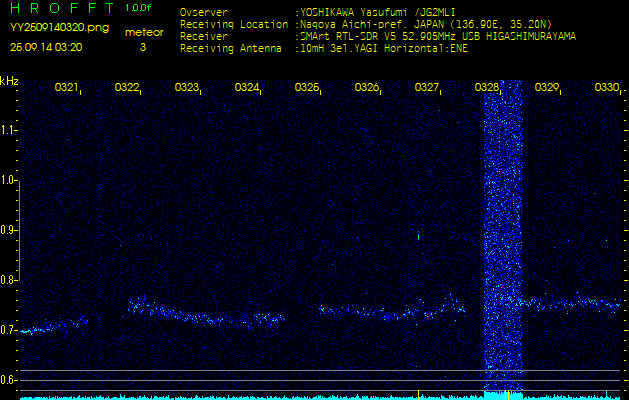Screen dimensions: 629x400
Task: Click the 26.09.14 03:20 timestamp
Action: pyautogui.click(x=46, y=46)
